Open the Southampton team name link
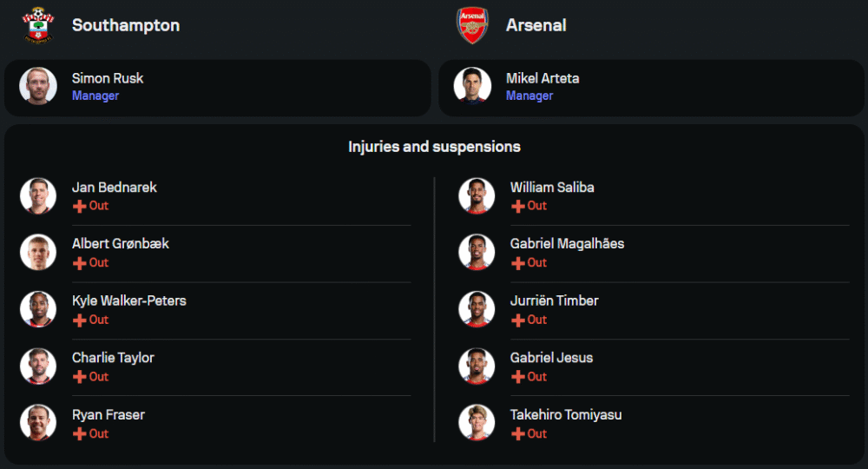Viewport: 868px width, 469px height. tap(126, 25)
